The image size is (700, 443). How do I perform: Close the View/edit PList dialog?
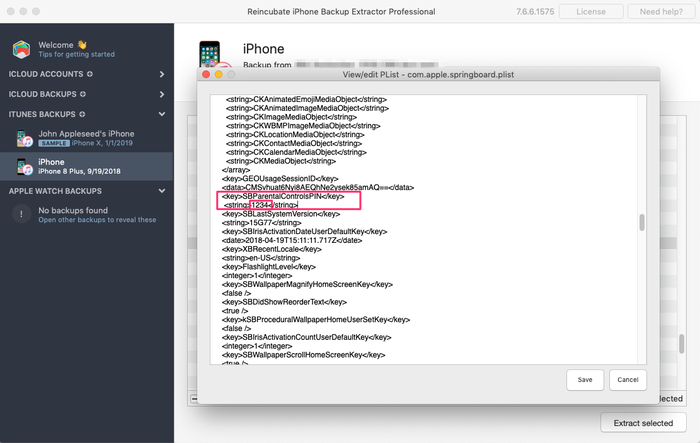click(x=206, y=75)
